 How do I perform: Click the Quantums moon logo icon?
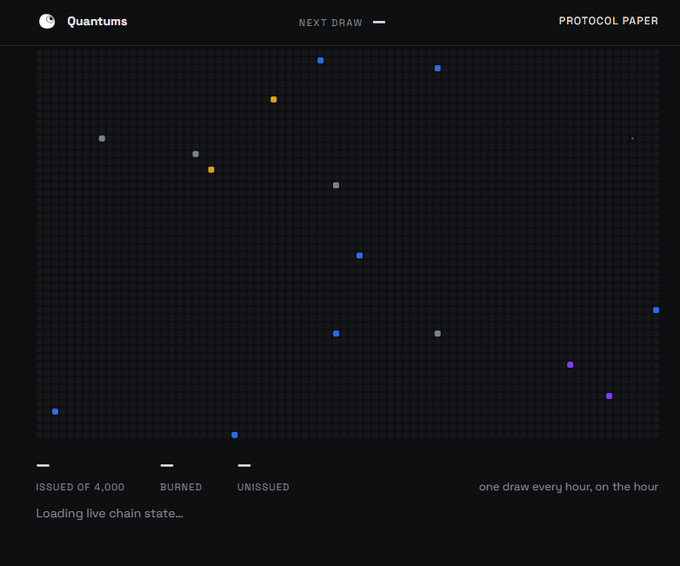(47, 21)
